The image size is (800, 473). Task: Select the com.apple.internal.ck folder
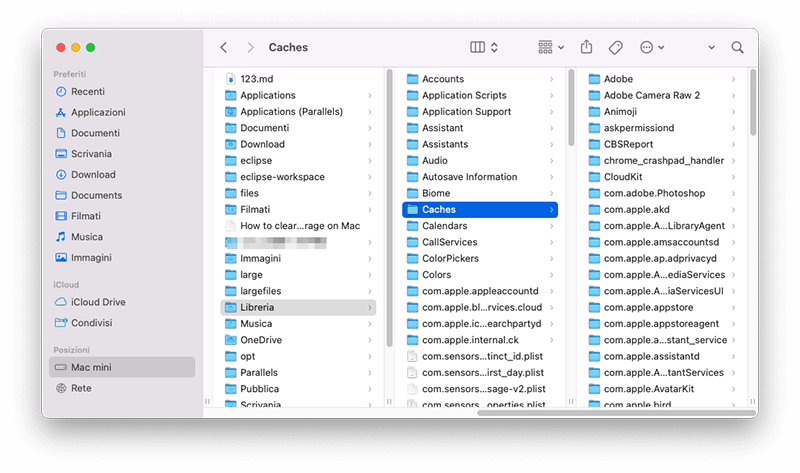coord(480,340)
